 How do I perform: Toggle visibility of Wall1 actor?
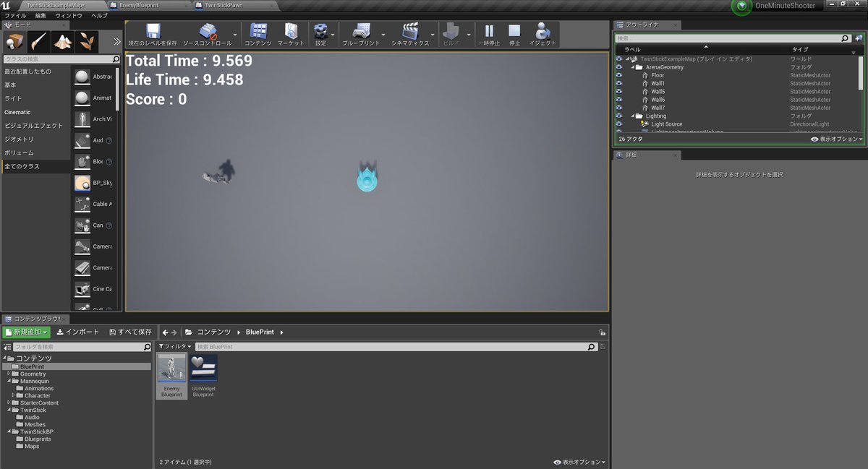click(618, 83)
